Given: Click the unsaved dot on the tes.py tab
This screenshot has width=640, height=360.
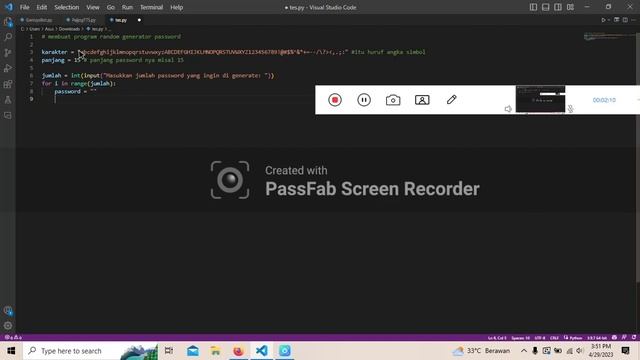Looking at the screenshot, I should pyautogui.click(x=139, y=20).
